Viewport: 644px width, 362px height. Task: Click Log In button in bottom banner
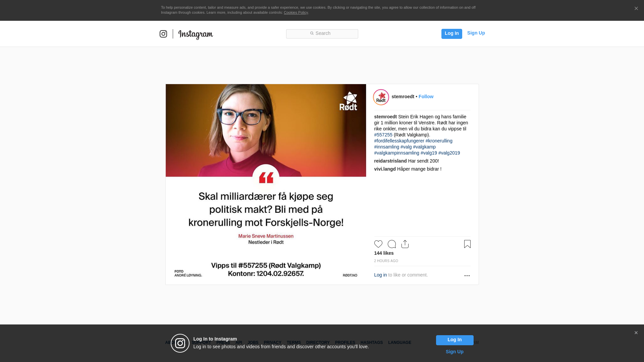pyautogui.click(x=454, y=340)
